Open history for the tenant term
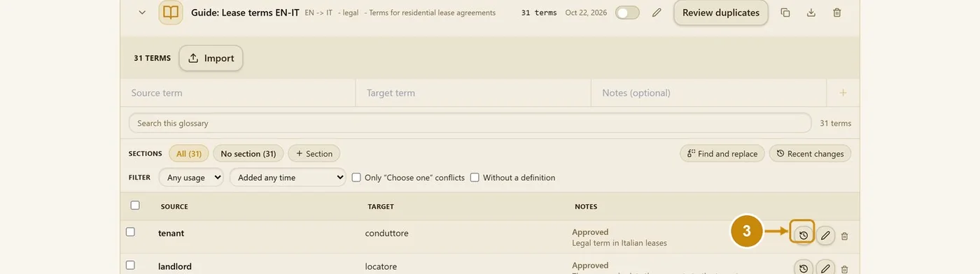This screenshot has width=980, height=274. pyautogui.click(x=803, y=236)
